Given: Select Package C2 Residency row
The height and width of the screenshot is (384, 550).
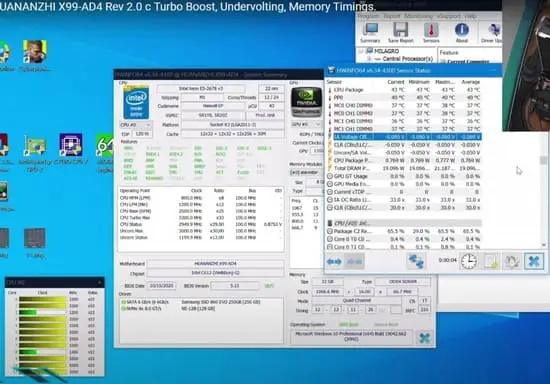Looking at the screenshot, I should pos(403,231).
